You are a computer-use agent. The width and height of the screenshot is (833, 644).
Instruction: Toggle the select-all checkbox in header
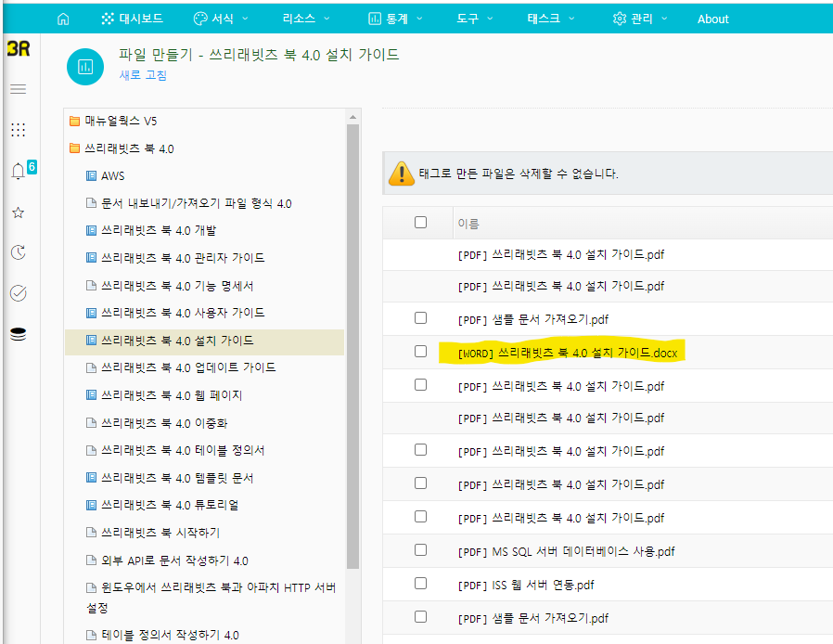click(x=421, y=222)
